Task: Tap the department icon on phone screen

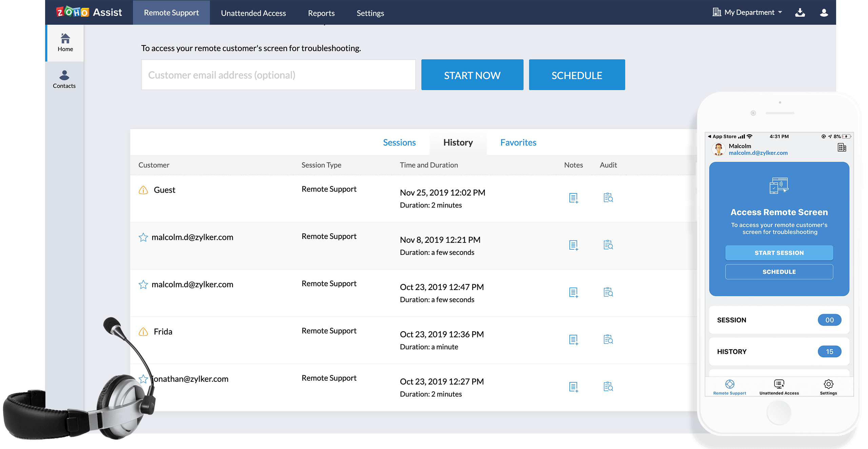Action: tap(842, 147)
